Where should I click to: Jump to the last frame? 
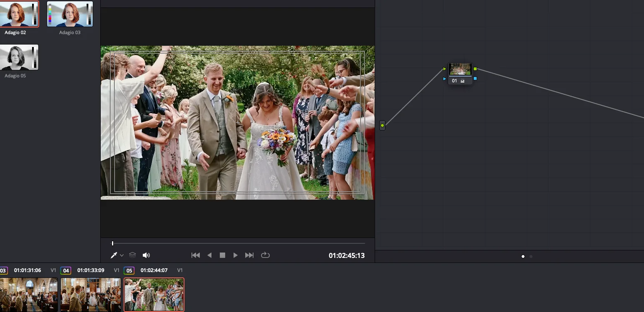(x=249, y=255)
